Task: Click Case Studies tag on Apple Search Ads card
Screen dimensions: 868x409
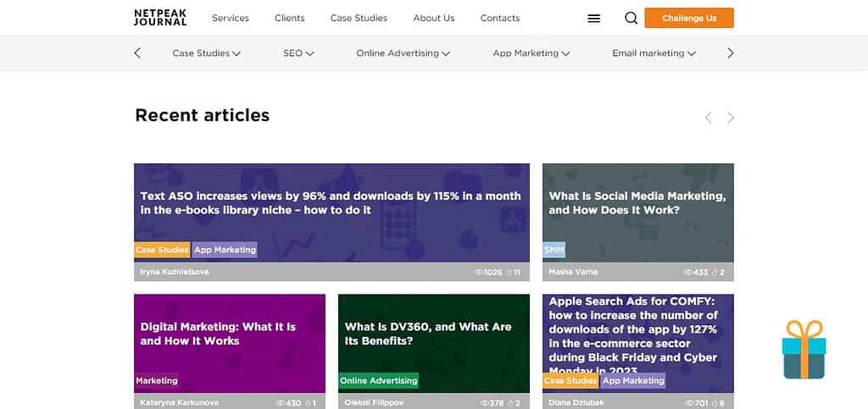Action: tap(570, 381)
